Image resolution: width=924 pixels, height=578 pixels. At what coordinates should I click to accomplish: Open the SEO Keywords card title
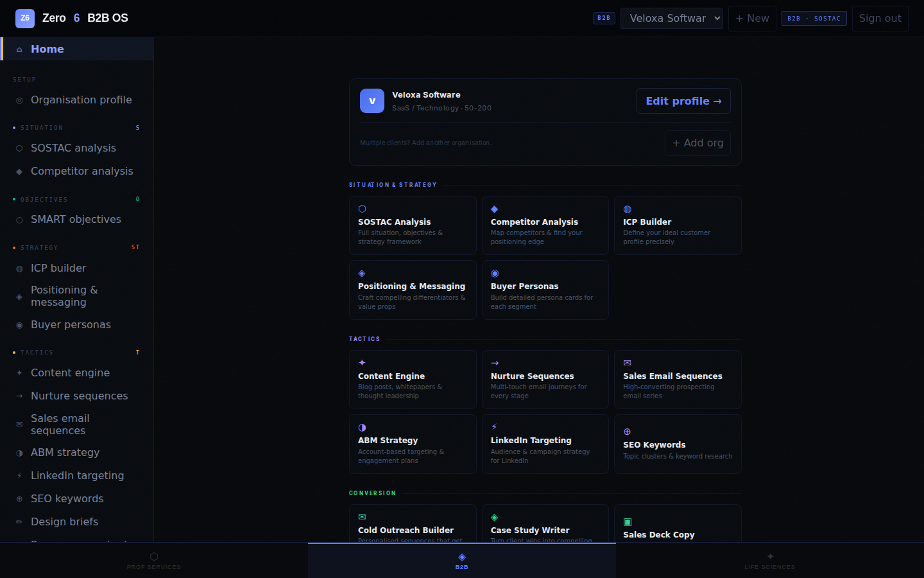coord(654,444)
